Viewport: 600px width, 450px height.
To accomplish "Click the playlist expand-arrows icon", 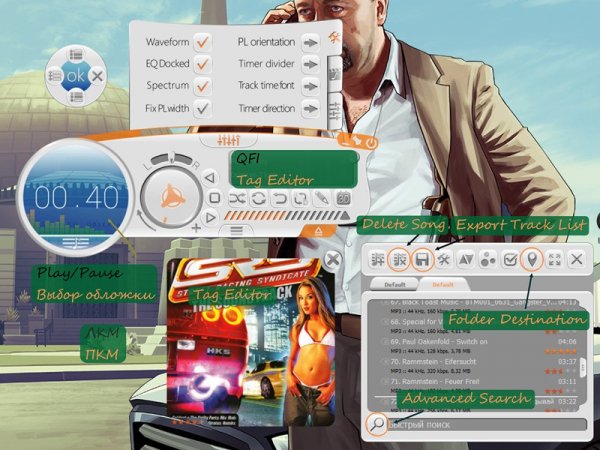I will tap(554, 260).
